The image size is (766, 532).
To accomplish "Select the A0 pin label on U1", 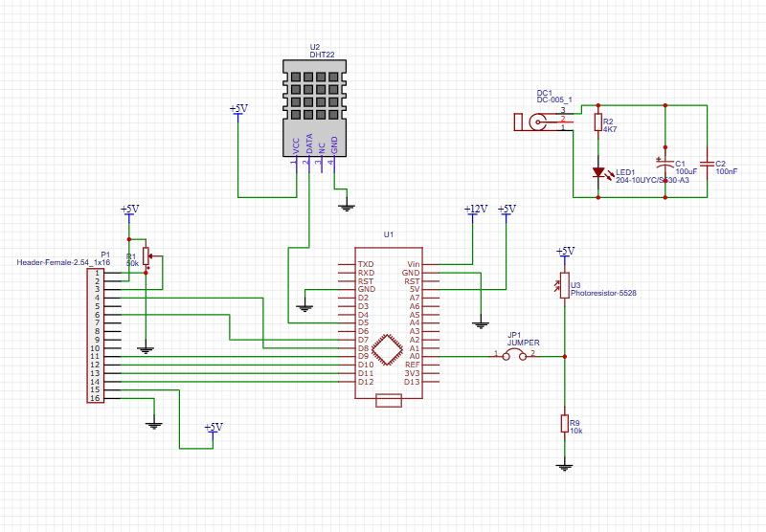I will 414,356.
